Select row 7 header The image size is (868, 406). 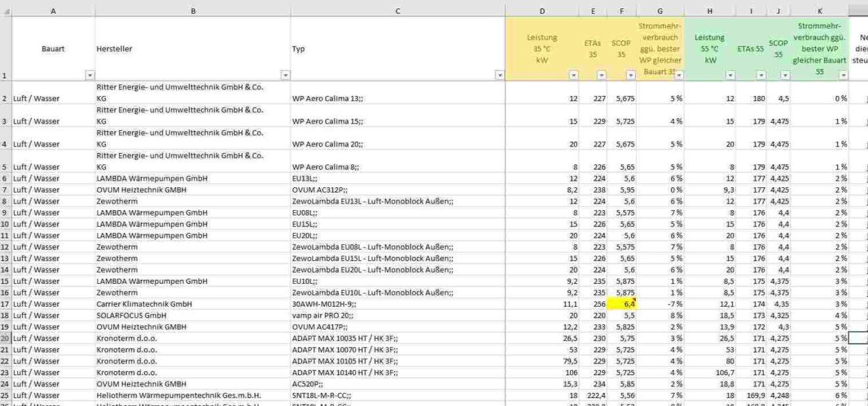(5, 190)
